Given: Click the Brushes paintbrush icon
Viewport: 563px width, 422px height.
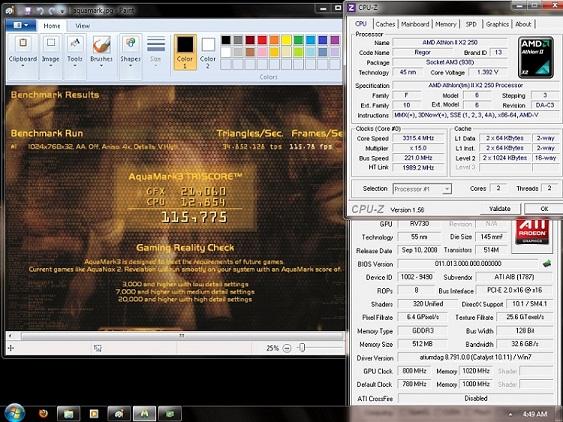Looking at the screenshot, I should coord(101,45).
